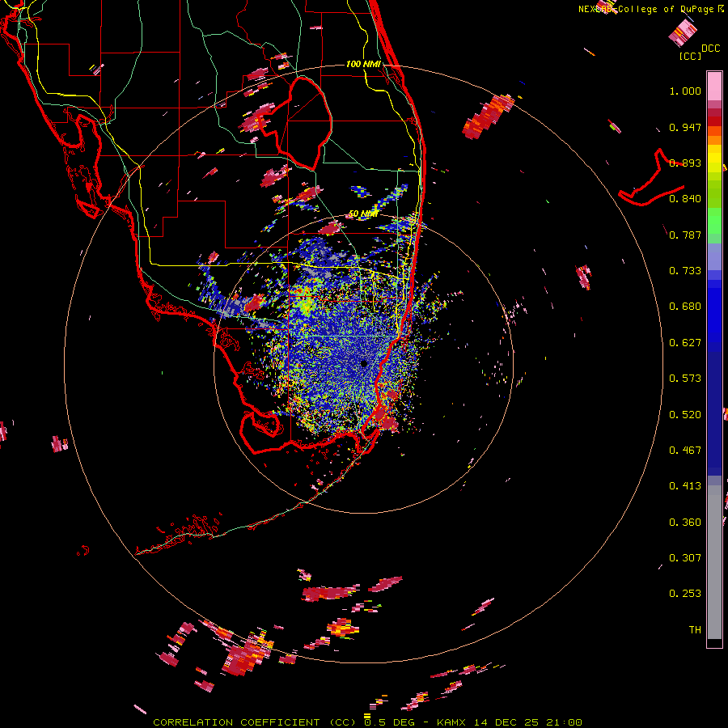Select the 0.893 scale value
Image resolution: width=728 pixels, height=728 pixels.
coord(685,163)
